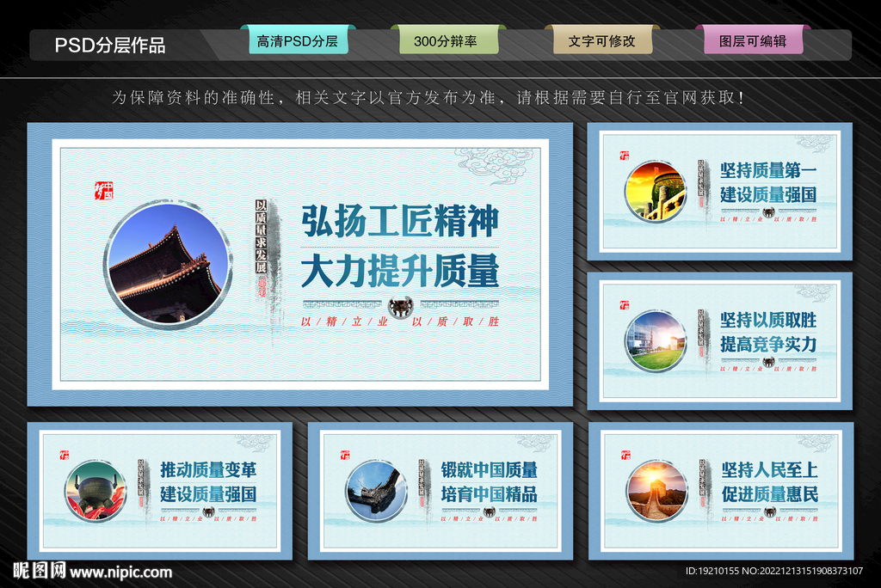Click the circular Great Wall sunrise photo

[x=656, y=490]
